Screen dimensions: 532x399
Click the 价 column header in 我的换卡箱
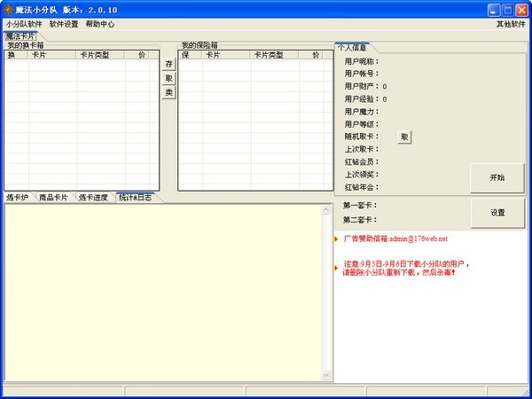pyautogui.click(x=137, y=55)
